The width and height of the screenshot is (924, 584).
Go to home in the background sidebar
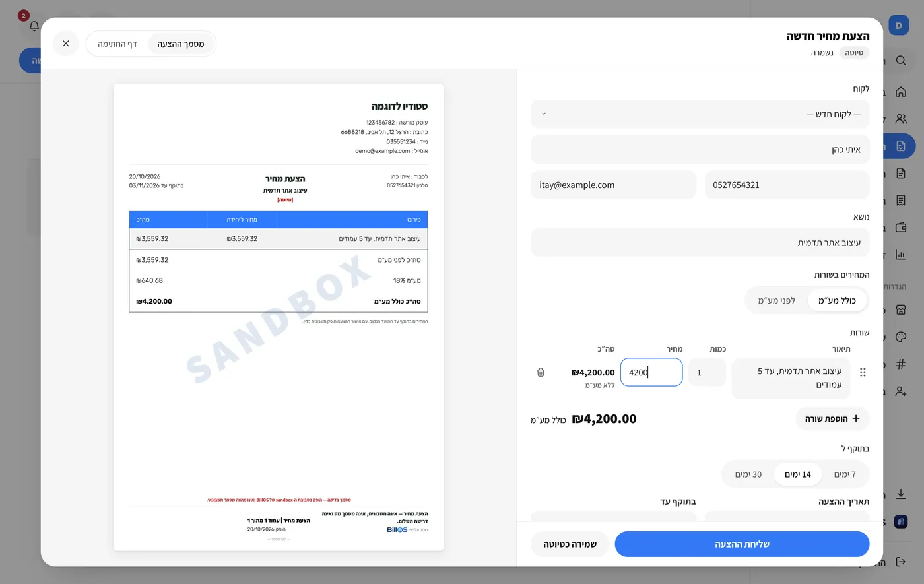pos(901,92)
